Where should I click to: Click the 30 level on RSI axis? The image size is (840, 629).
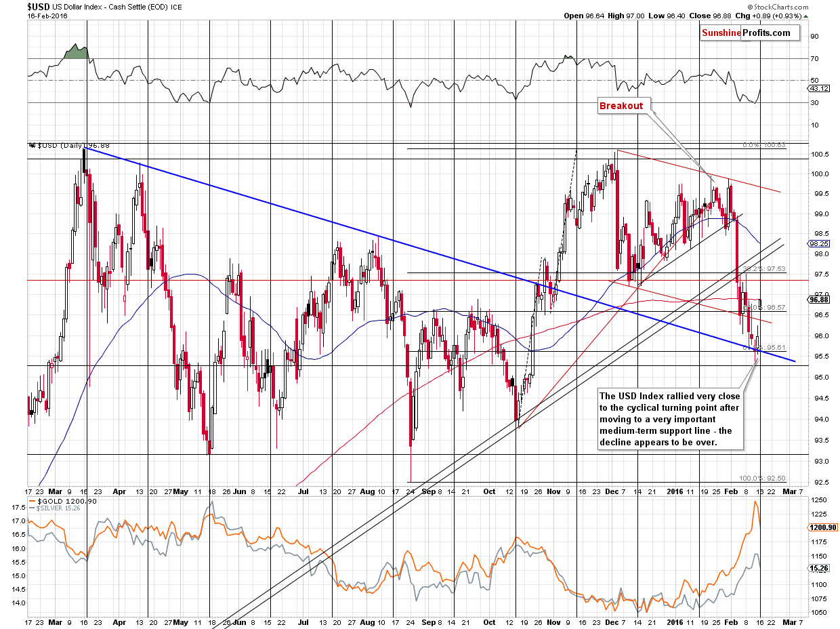click(814, 102)
